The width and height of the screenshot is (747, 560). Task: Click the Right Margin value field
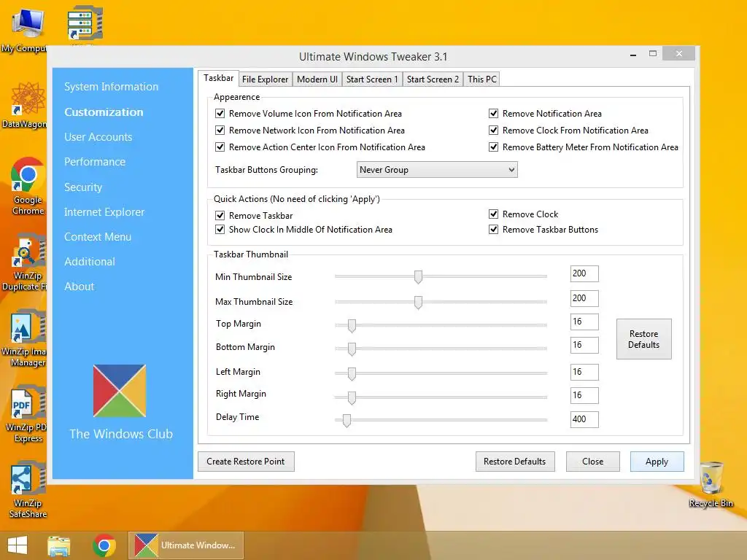[x=584, y=396]
